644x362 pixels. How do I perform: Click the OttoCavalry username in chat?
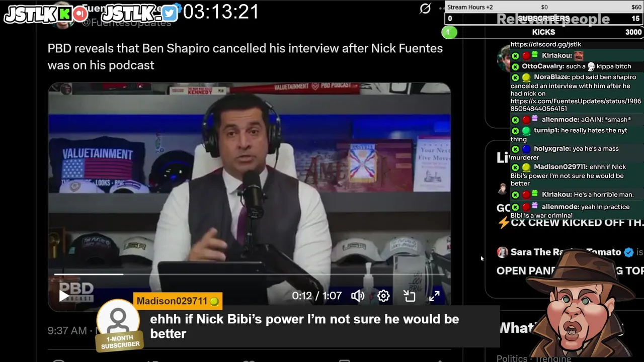coord(542,66)
